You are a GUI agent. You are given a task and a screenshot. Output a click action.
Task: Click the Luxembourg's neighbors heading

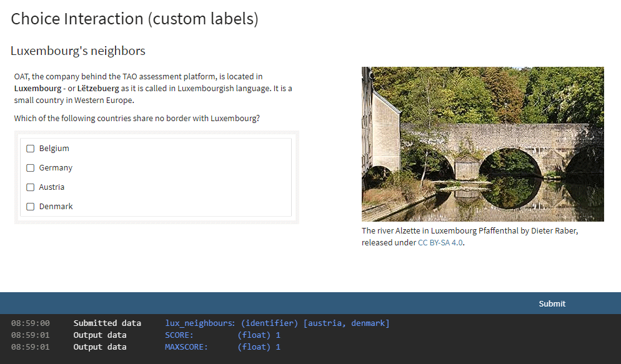tap(78, 51)
